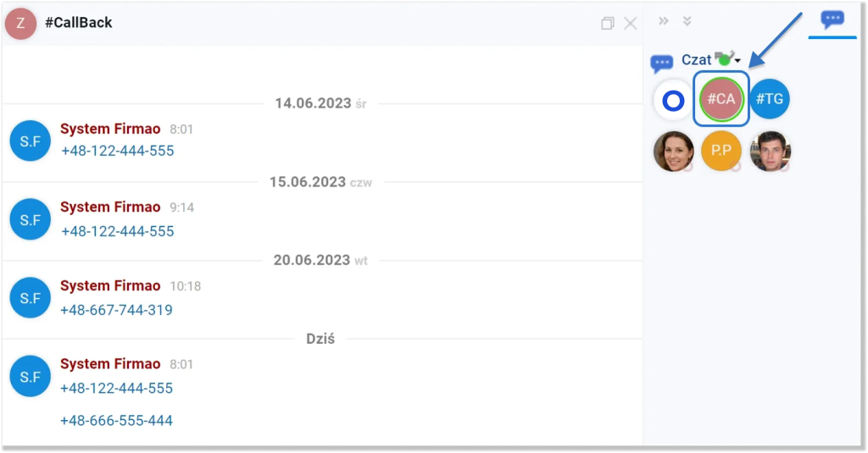Click the chat bubble icon beside Czat
This screenshot has width=868, height=453.
pos(661,63)
